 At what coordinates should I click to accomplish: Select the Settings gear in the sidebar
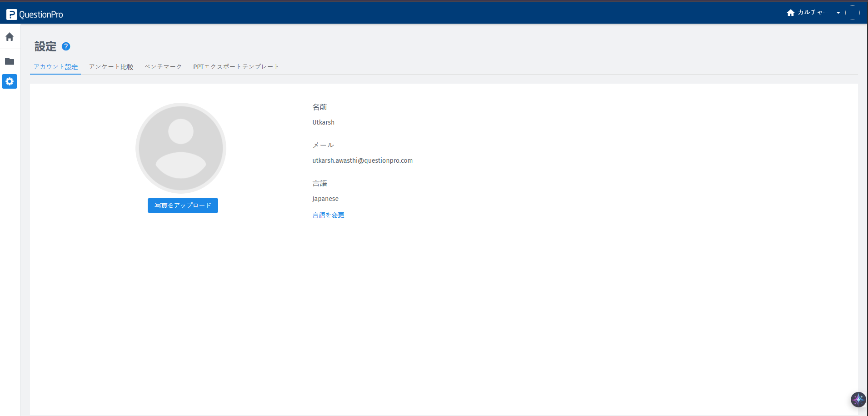pos(10,81)
